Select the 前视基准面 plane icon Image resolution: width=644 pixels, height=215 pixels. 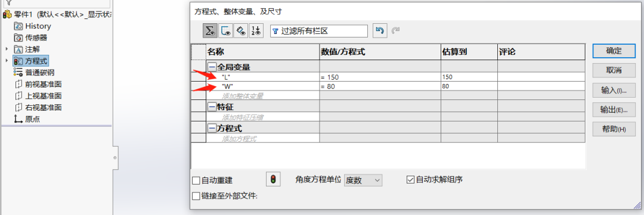click(x=18, y=85)
